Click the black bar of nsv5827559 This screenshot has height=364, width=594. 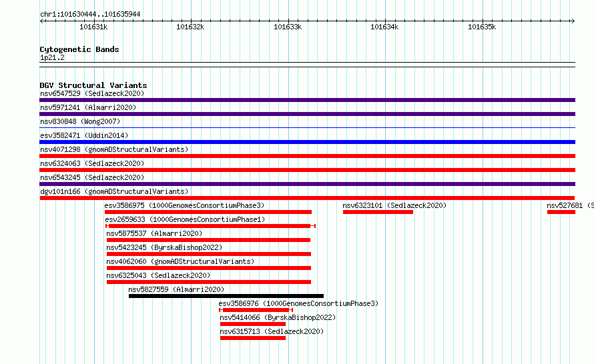pos(226,296)
